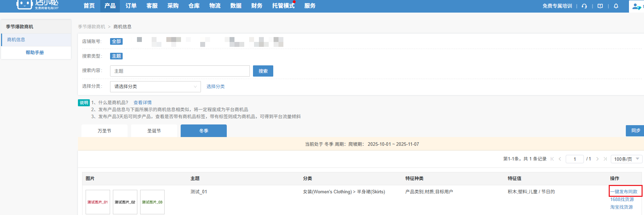Open the 产品 top menu

tap(110, 6)
